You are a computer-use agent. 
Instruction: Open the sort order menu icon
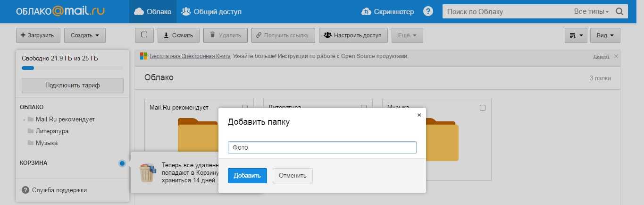575,35
